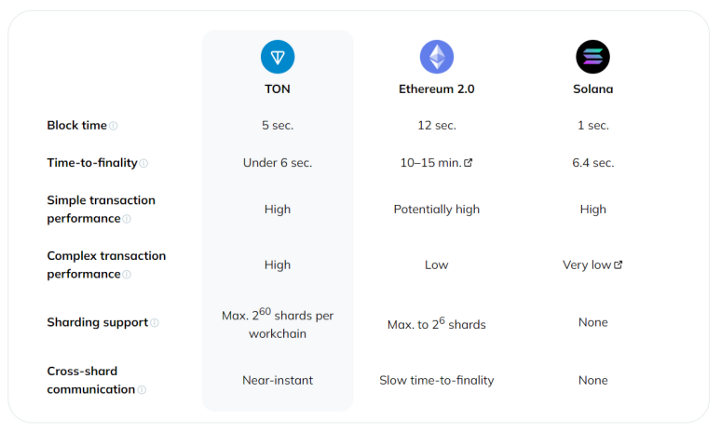Screen dimensions: 720x432
Task: Click info icon next to Cross-shard communication
Action: 142,390
